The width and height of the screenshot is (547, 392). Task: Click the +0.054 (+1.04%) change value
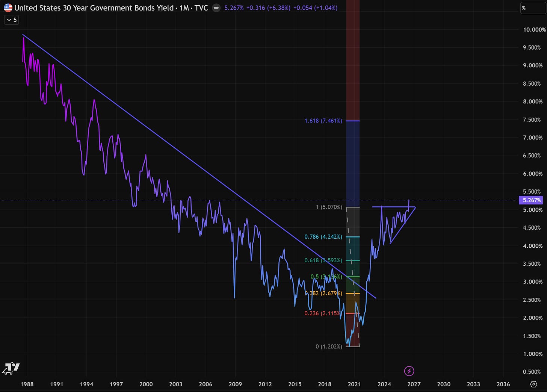[315, 8]
